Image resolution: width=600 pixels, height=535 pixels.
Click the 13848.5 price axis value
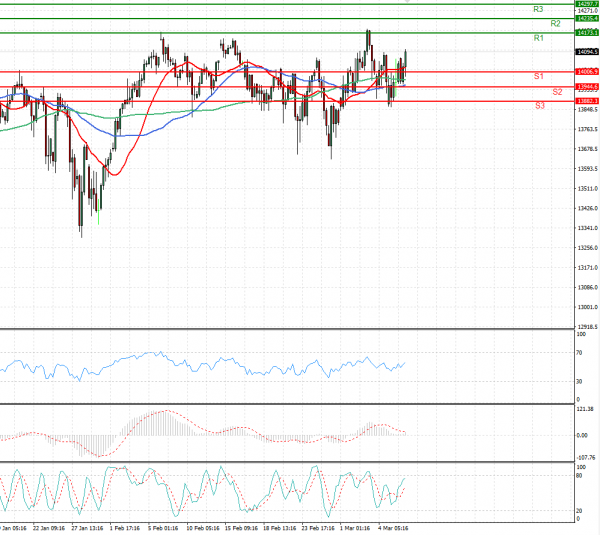[587, 110]
